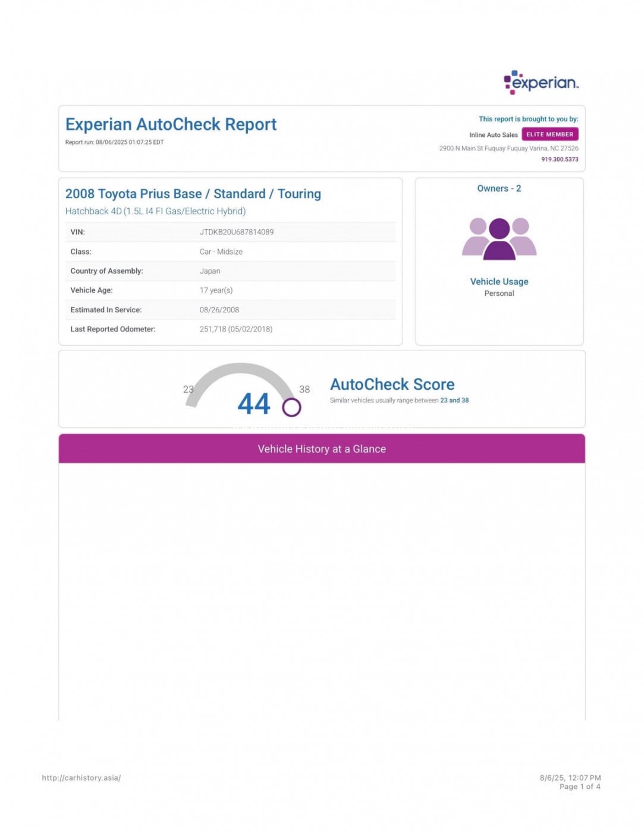Screen dimensions: 644x833
Task: Click the Experian AutoCheck Report title
Action: click(171, 124)
